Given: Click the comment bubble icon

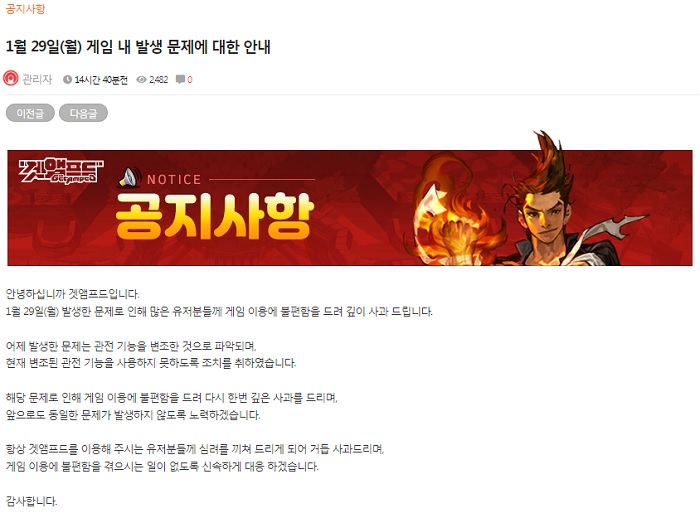Looking at the screenshot, I should [x=180, y=79].
